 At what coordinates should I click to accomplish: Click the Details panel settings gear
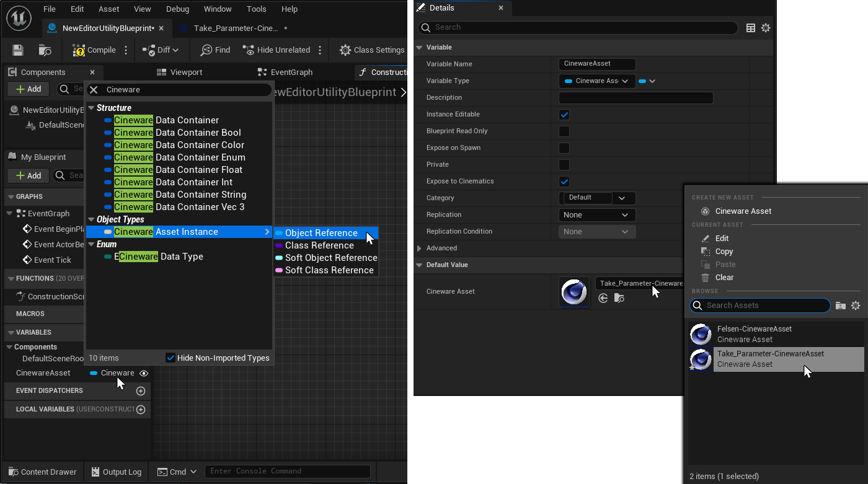766,28
